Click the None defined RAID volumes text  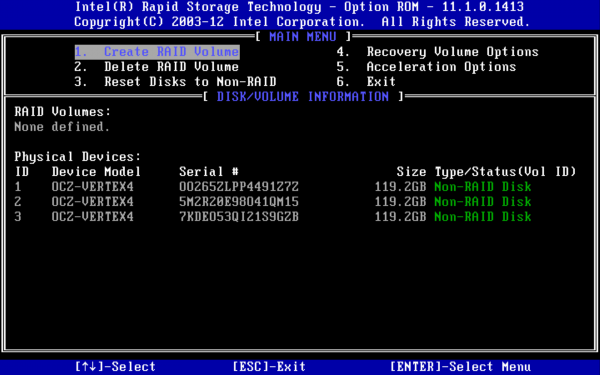62,127
